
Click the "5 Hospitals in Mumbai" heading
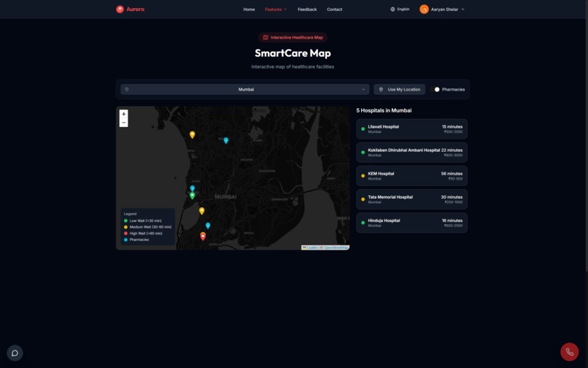pos(384,110)
